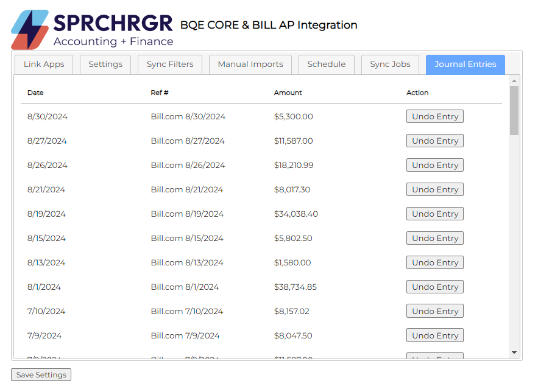The image size is (538, 392).
Task: Undo the 7/10/2024 entry
Action: (x=434, y=311)
